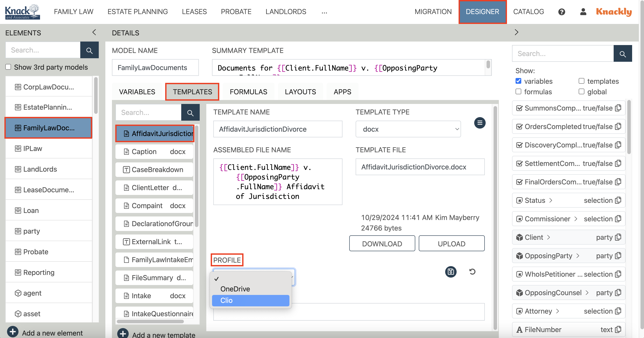The width and height of the screenshot is (644, 338).
Task: Select the Caption docx template
Action: (154, 152)
